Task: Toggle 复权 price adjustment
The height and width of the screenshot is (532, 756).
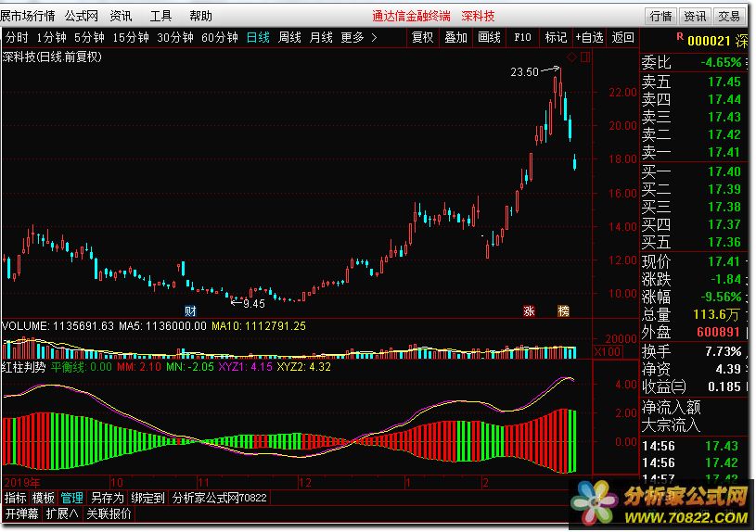Action: point(422,37)
